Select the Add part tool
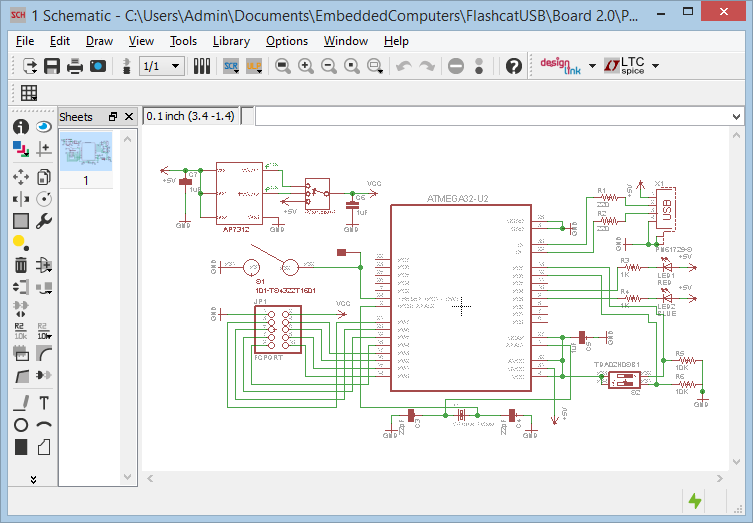 coord(44,265)
